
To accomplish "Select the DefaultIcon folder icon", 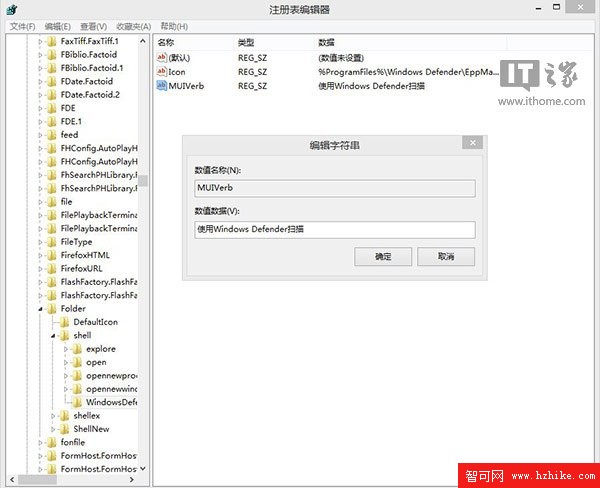I will click(64, 322).
